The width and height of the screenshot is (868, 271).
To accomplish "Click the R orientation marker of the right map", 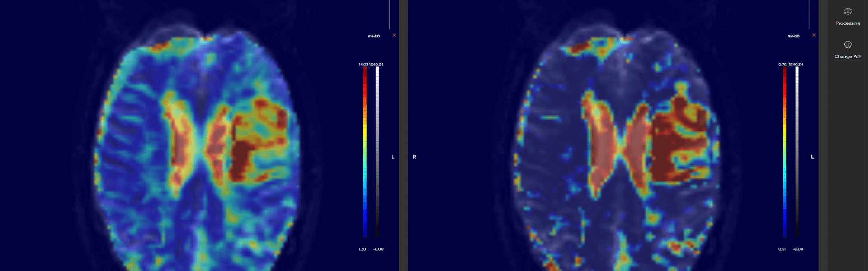I will (414, 157).
